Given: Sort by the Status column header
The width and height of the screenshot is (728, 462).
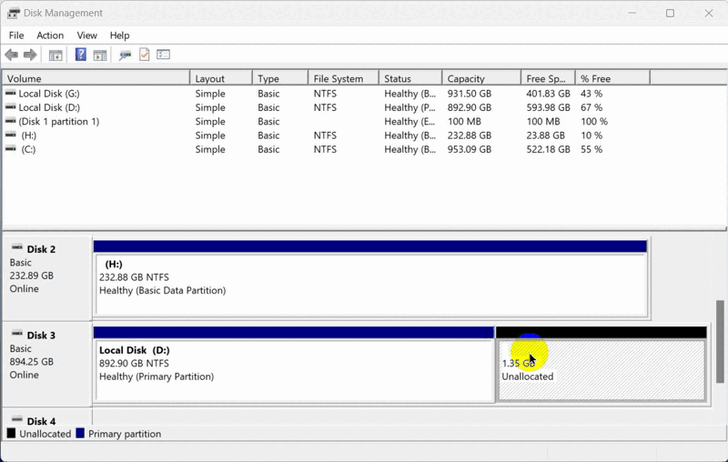Looking at the screenshot, I should click(x=410, y=78).
